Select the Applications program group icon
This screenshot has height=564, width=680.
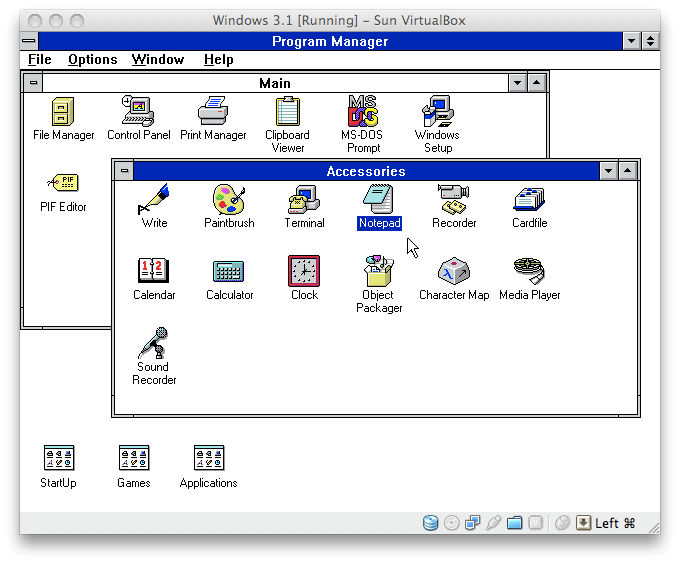click(209, 458)
